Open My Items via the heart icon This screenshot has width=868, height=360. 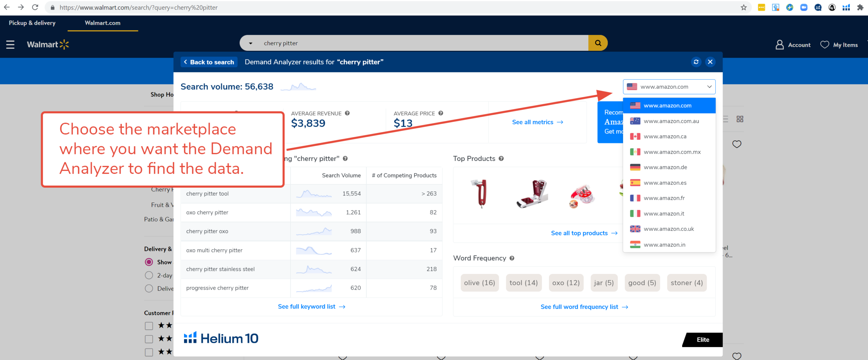pos(825,44)
